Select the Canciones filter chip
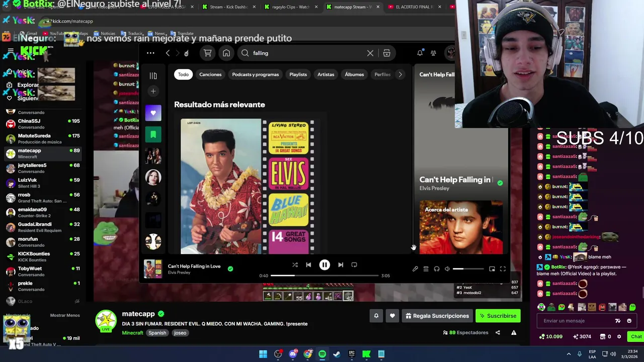Screen dimensions: 644x362 (210, 74)
